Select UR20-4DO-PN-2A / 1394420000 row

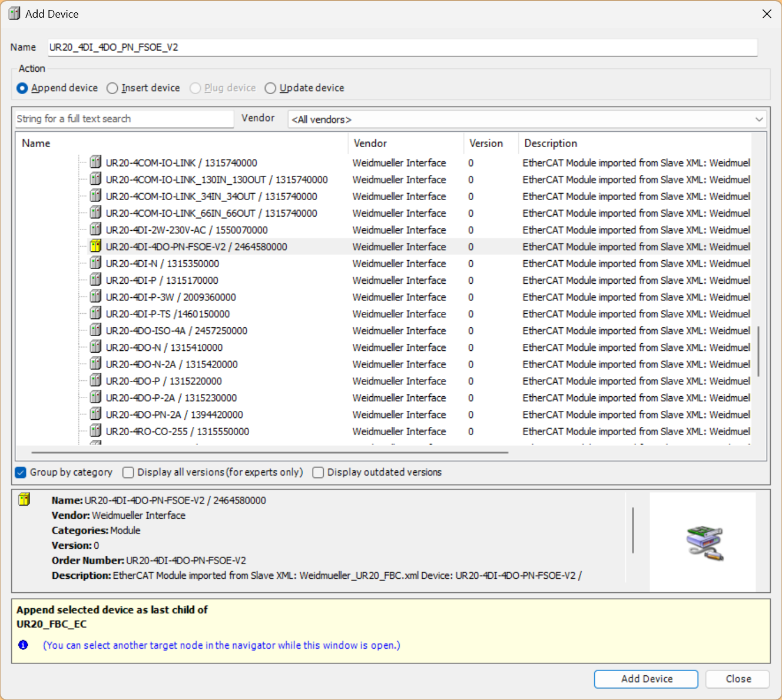coord(174,414)
